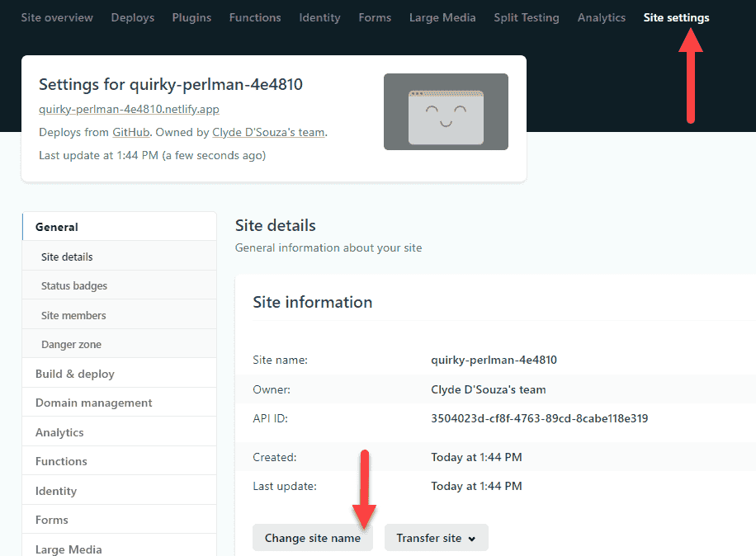Open the Analytics tab in top navigation
Screen dimensions: 756x556
pos(601,18)
